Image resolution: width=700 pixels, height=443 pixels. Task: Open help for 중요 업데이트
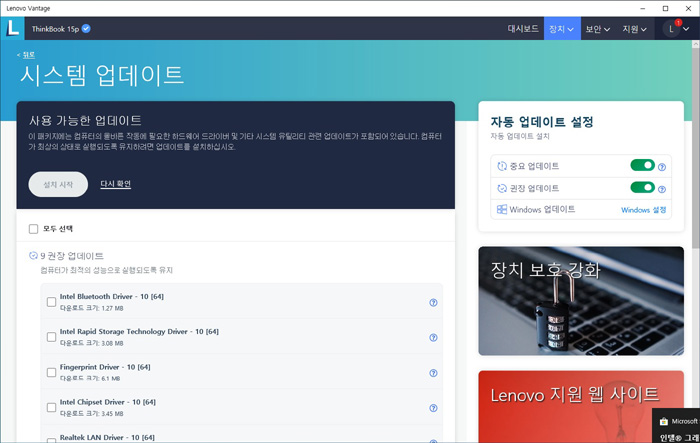[x=662, y=167]
